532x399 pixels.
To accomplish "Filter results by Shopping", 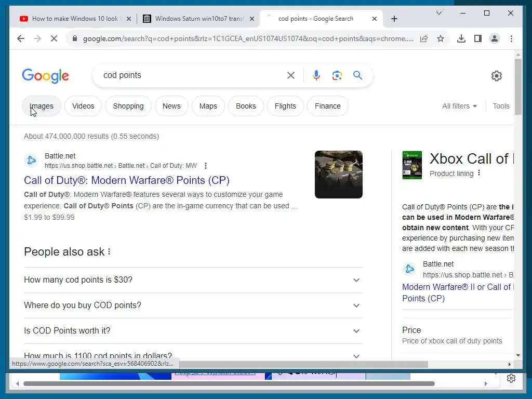I will 128,106.
